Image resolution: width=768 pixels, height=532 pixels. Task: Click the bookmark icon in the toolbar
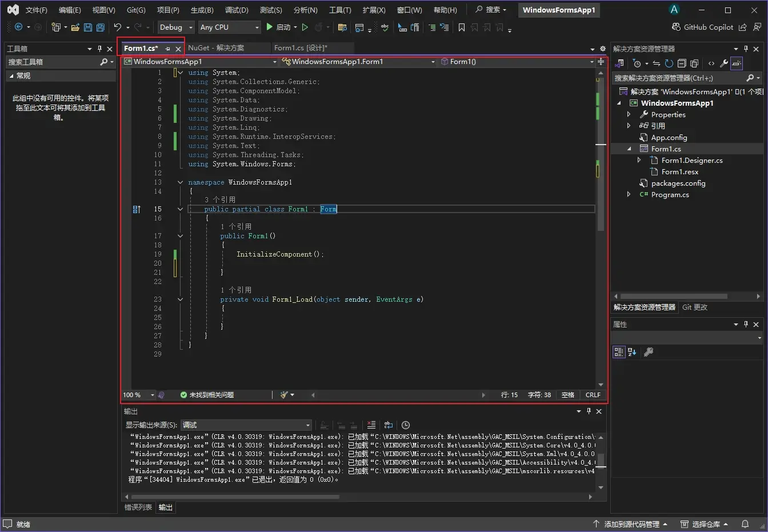(462, 27)
